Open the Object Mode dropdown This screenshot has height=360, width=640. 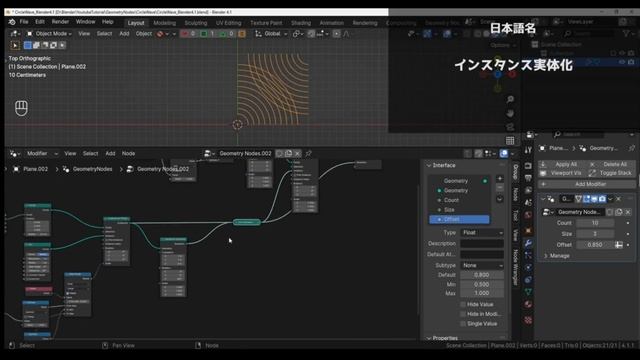(x=49, y=33)
